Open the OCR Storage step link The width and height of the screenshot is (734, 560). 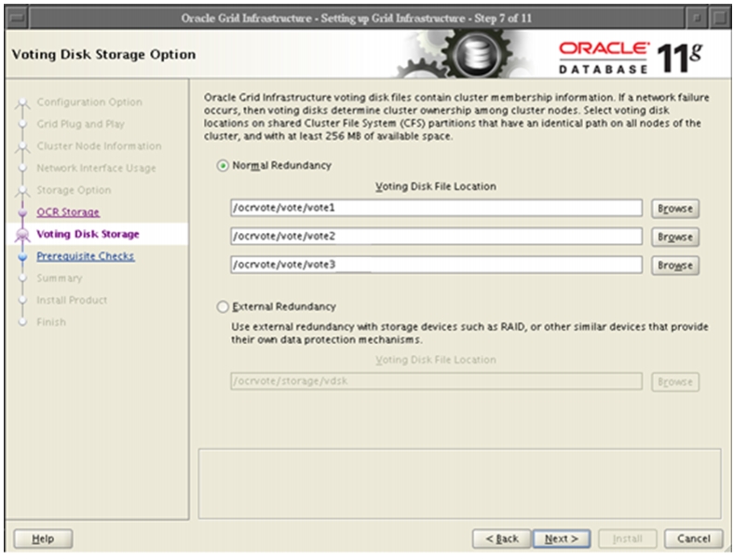(x=68, y=212)
